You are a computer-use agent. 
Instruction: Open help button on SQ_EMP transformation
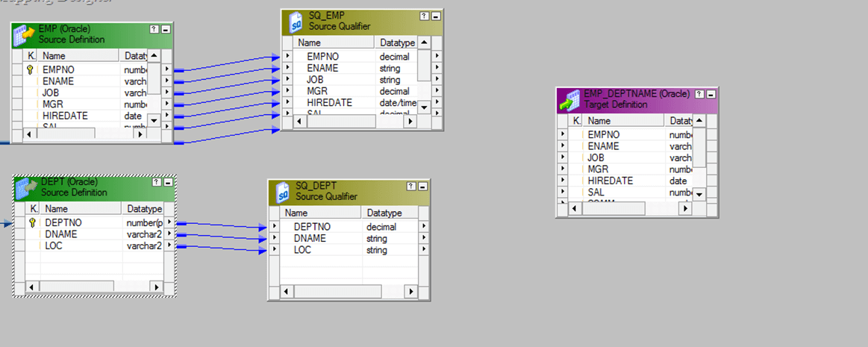(424, 16)
